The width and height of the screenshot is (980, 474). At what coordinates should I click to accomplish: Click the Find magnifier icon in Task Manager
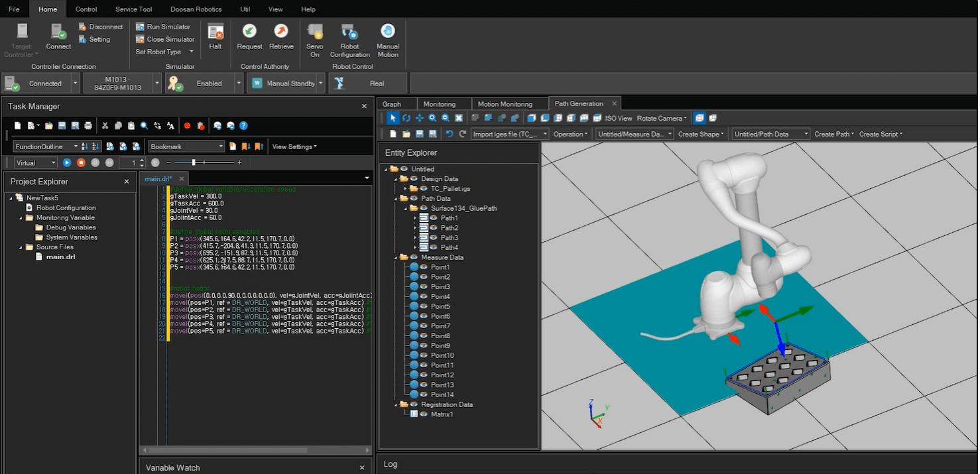(x=144, y=125)
